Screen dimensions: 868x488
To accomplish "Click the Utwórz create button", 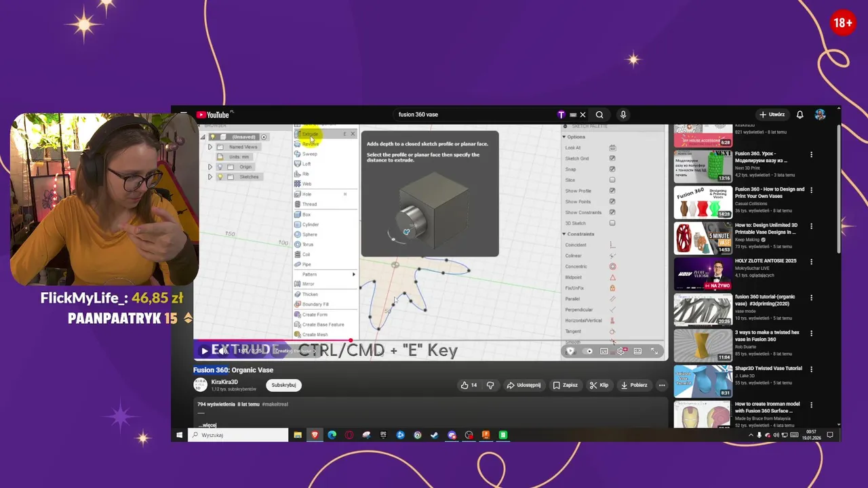I will pyautogui.click(x=772, y=115).
